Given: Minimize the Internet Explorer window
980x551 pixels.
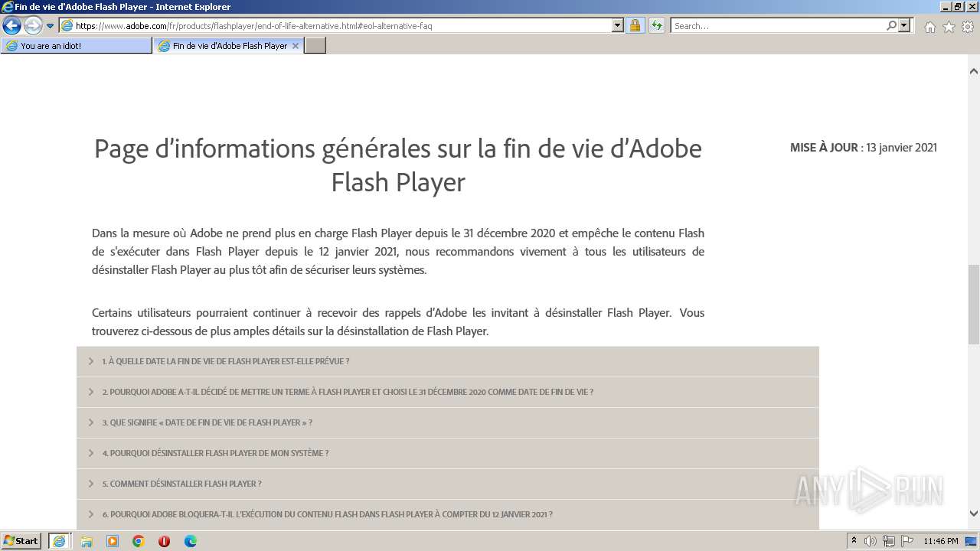Looking at the screenshot, I should (945, 7).
